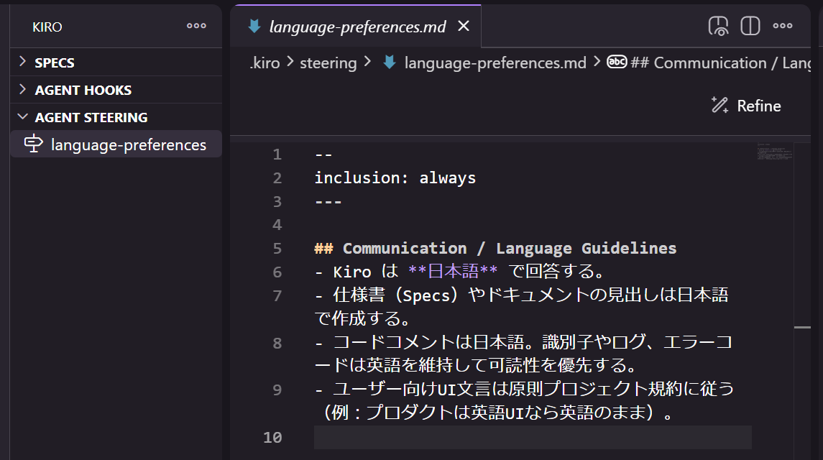
Task: Click line number 1 in gutter
Action: (x=277, y=155)
